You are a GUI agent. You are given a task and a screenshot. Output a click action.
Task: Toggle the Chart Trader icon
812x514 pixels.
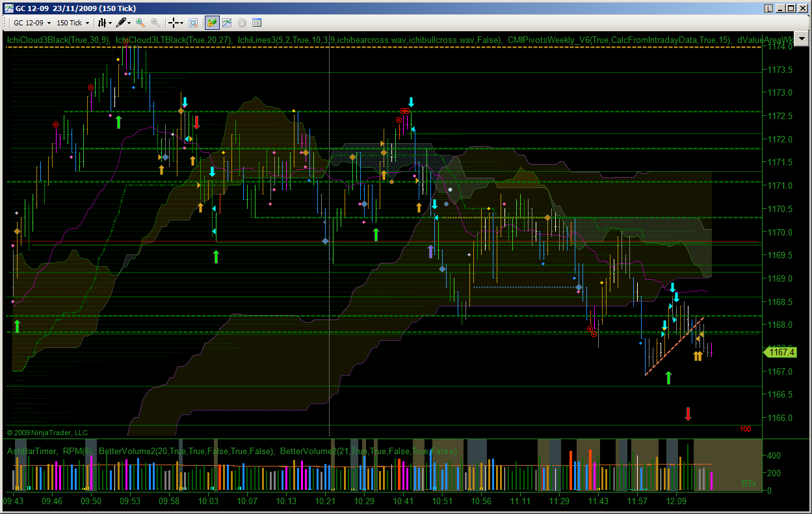coord(212,23)
